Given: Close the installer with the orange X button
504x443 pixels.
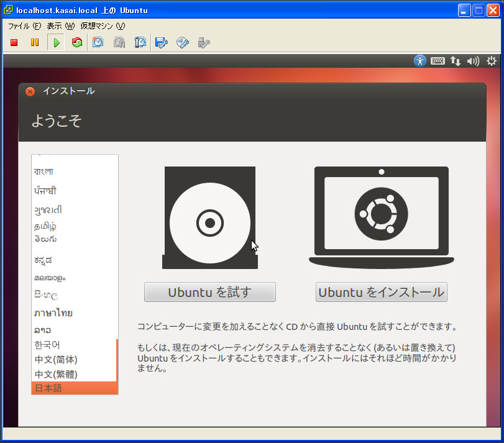Looking at the screenshot, I should click(x=30, y=91).
